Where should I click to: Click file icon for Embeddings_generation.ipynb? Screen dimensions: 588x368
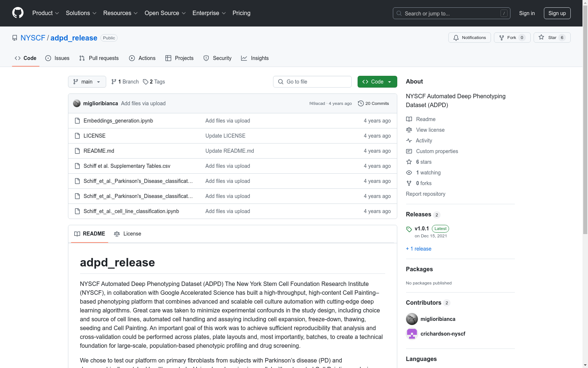tap(77, 121)
